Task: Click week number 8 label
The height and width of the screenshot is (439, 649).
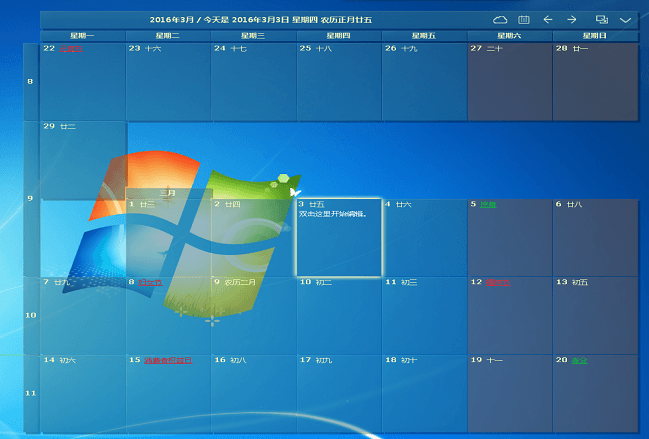Action: tap(30, 82)
